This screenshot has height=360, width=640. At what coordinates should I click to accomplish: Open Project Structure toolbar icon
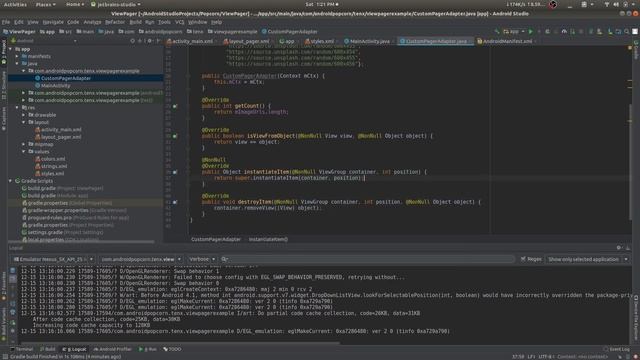[x=618, y=31]
